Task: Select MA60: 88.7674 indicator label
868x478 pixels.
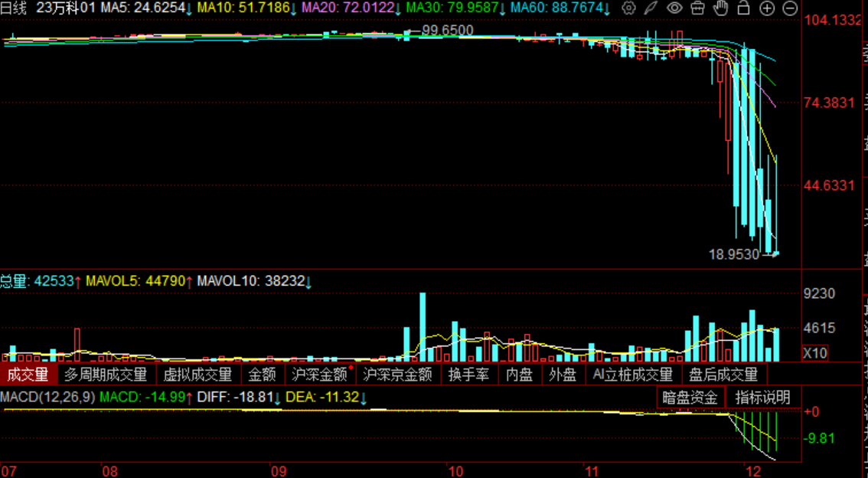Action: [x=560, y=8]
